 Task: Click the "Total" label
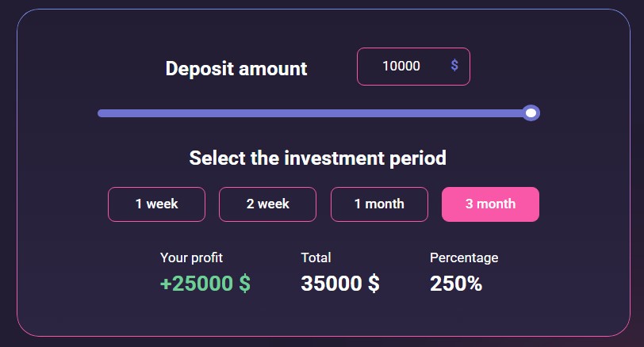coord(316,257)
